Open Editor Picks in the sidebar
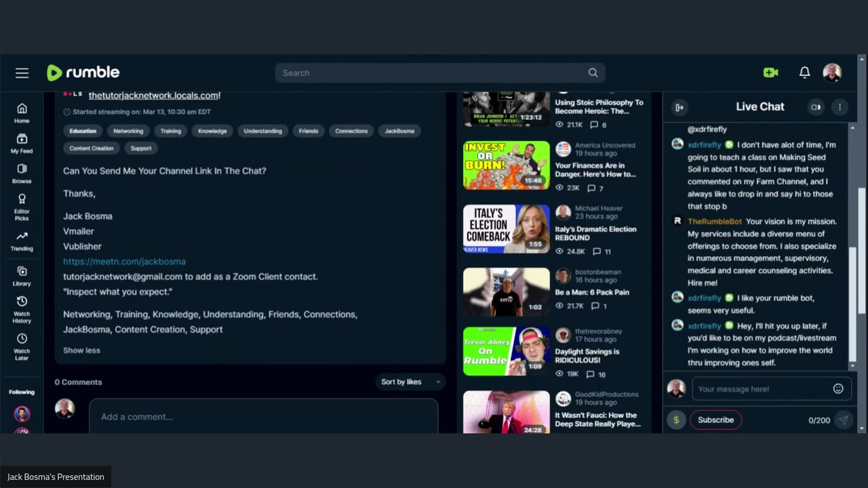Viewport: 868px width, 488px height. pos(22,207)
